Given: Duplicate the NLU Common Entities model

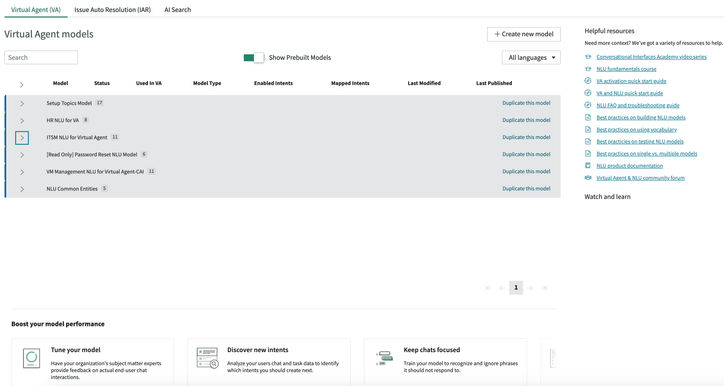Looking at the screenshot, I should (x=526, y=188).
